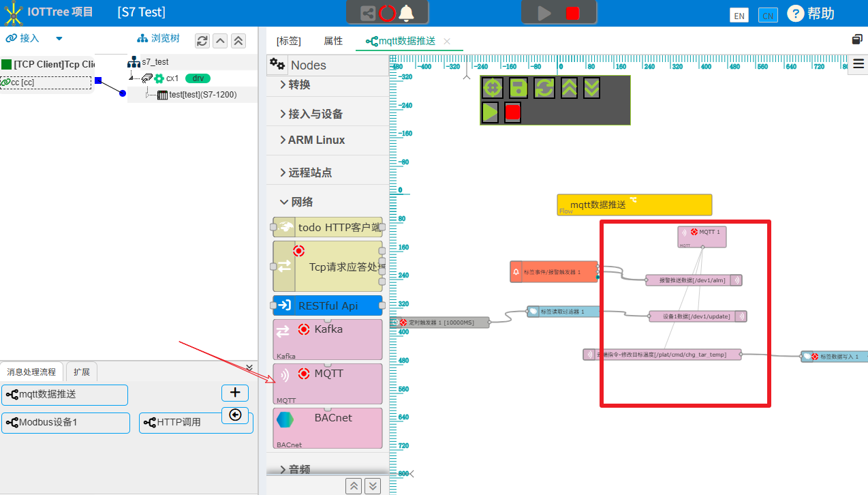Viewport: 868px width, 495px height.
Task: Select the 报警推送数据[/dev1/alm] node
Action: (x=694, y=280)
